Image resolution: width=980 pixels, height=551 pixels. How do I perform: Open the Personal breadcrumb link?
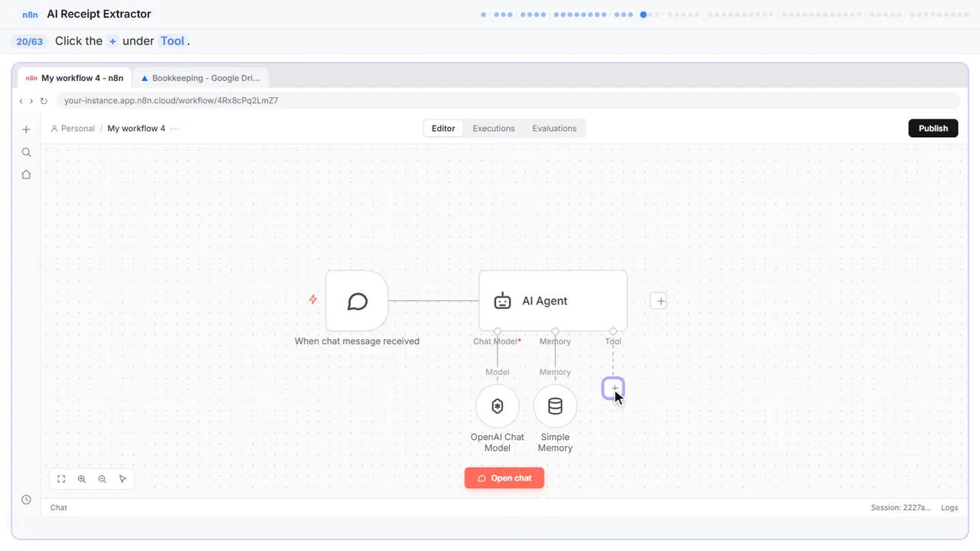coord(73,129)
